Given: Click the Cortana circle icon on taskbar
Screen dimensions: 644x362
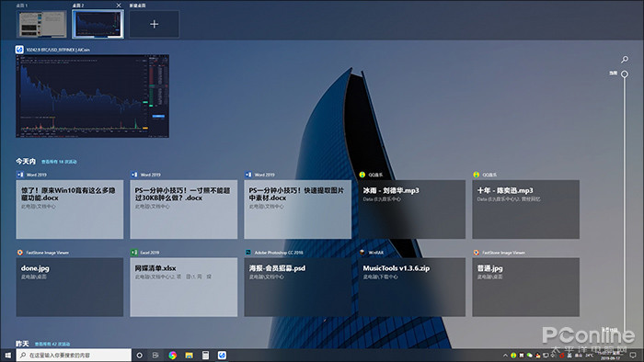Looking at the screenshot, I should click(x=140, y=355).
